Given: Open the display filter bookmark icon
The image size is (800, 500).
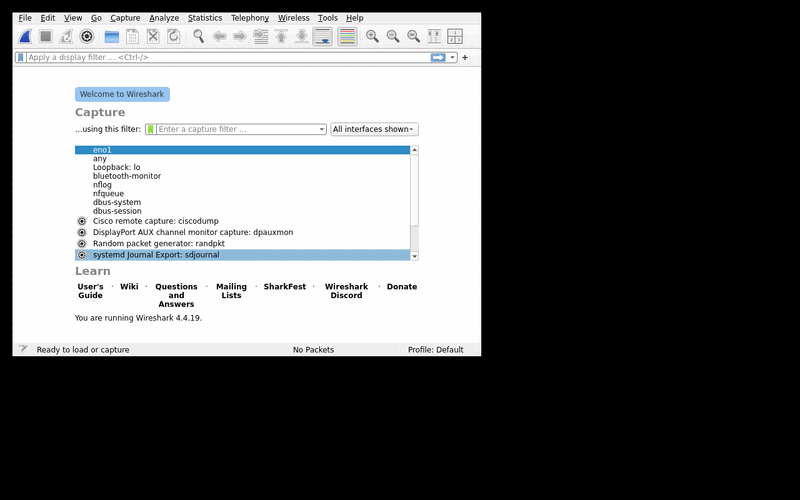Looking at the screenshot, I should [x=20, y=58].
